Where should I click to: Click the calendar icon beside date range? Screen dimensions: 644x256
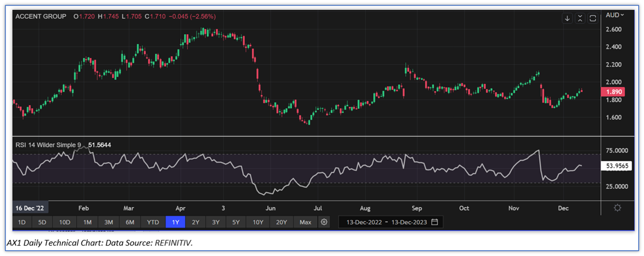[435, 222]
